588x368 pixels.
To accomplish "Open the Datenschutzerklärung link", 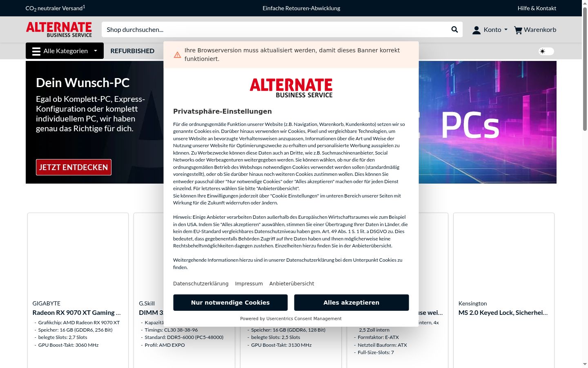I will pos(200,283).
